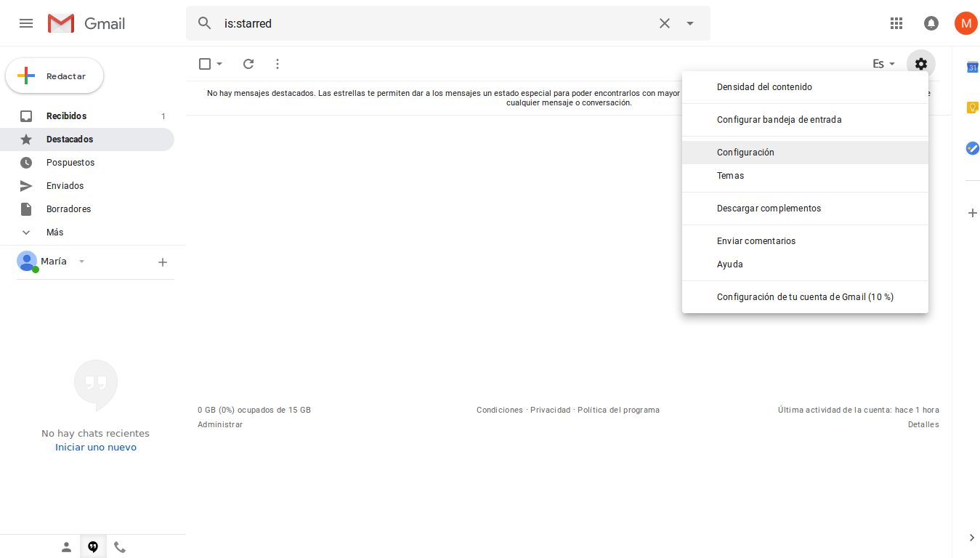Open the Es language dropdown
This screenshot has height=558, width=980.
[883, 64]
